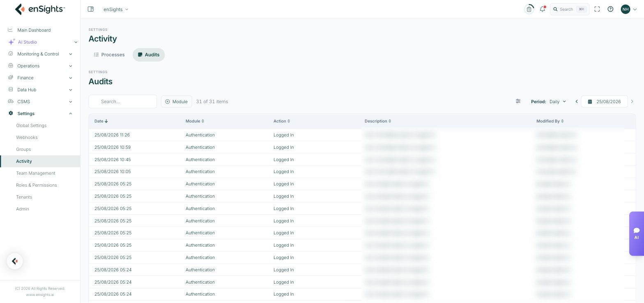Go to previous day arrow

coord(577,102)
